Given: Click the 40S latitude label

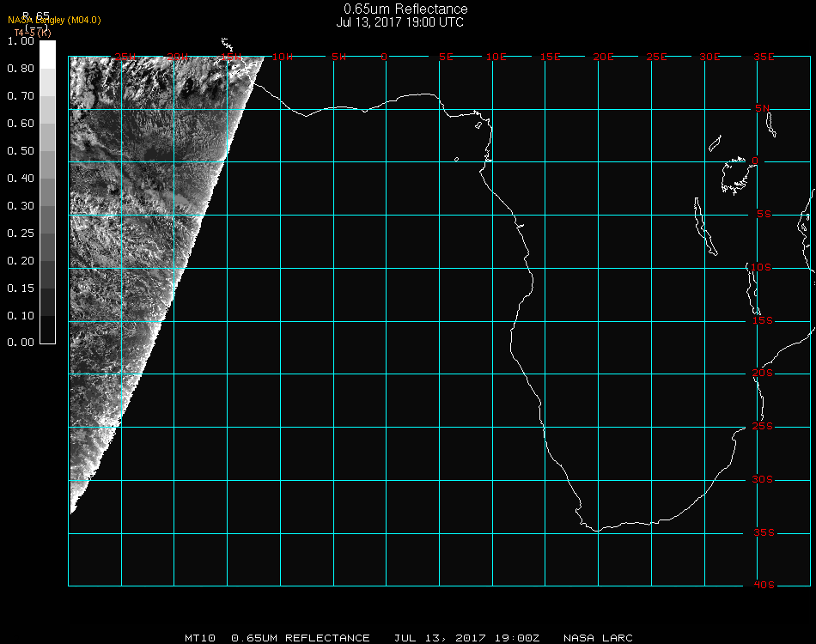Looking at the screenshot, I should coord(764,586).
